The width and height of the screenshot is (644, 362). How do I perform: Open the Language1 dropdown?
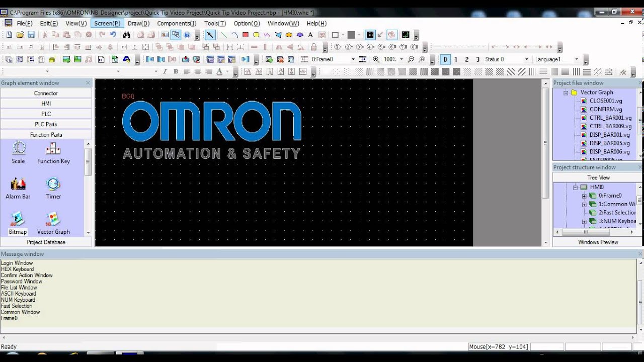pyautogui.click(x=577, y=59)
